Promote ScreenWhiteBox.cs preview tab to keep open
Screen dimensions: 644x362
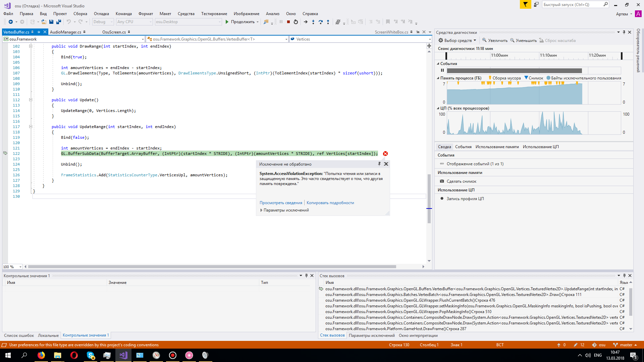(x=418, y=32)
